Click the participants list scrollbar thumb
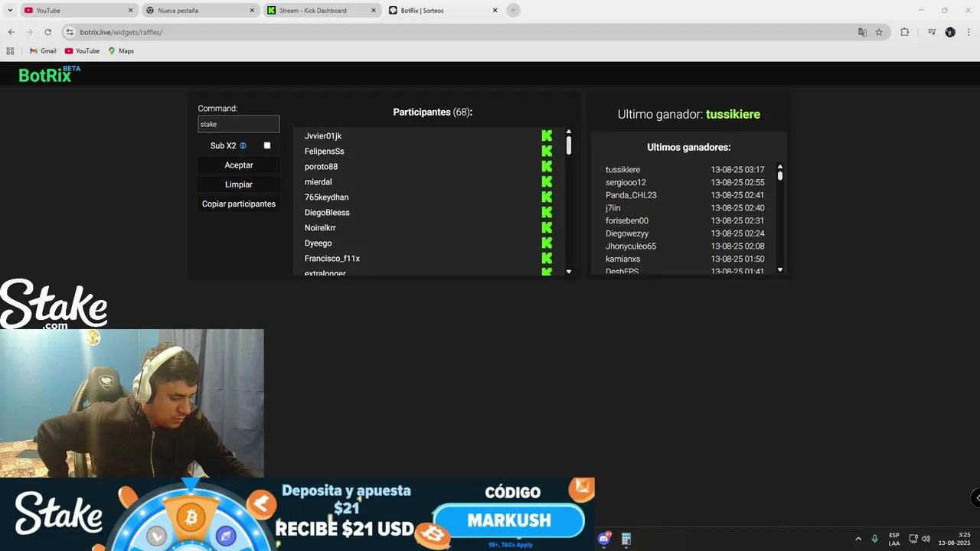 click(569, 145)
